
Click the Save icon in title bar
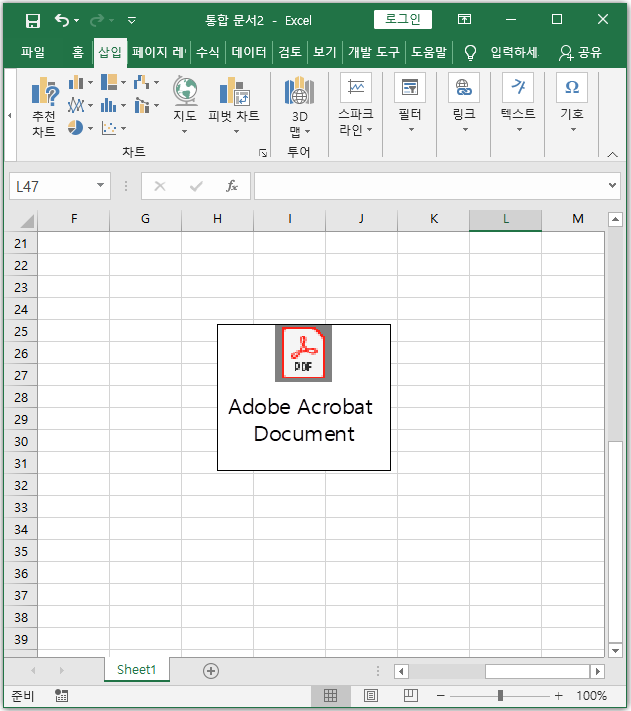33,20
